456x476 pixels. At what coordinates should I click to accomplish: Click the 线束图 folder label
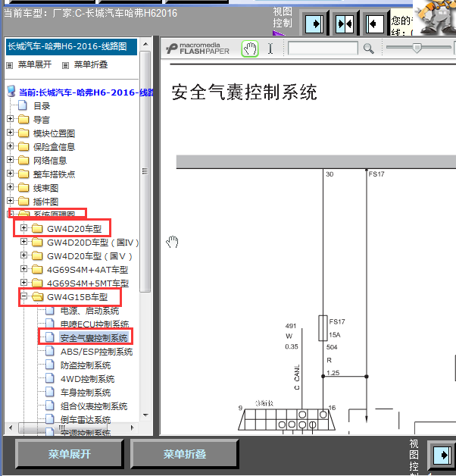(45, 188)
